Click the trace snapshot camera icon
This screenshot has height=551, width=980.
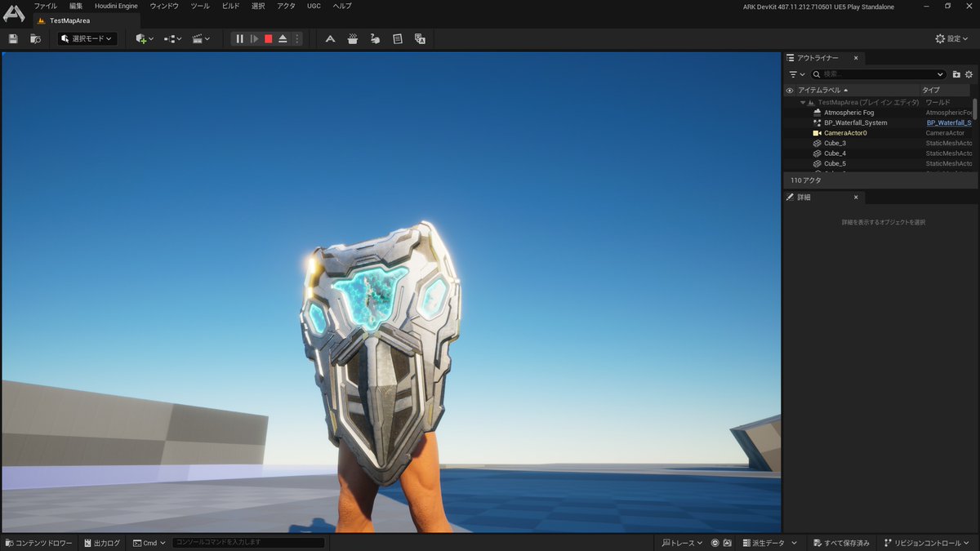(x=727, y=543)
